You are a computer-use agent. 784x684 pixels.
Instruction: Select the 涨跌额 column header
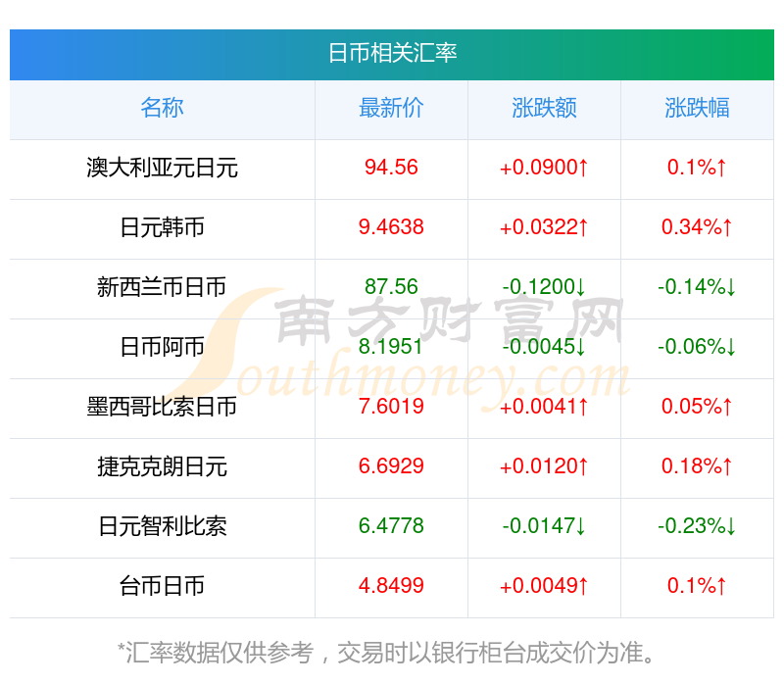coord(544,108)
